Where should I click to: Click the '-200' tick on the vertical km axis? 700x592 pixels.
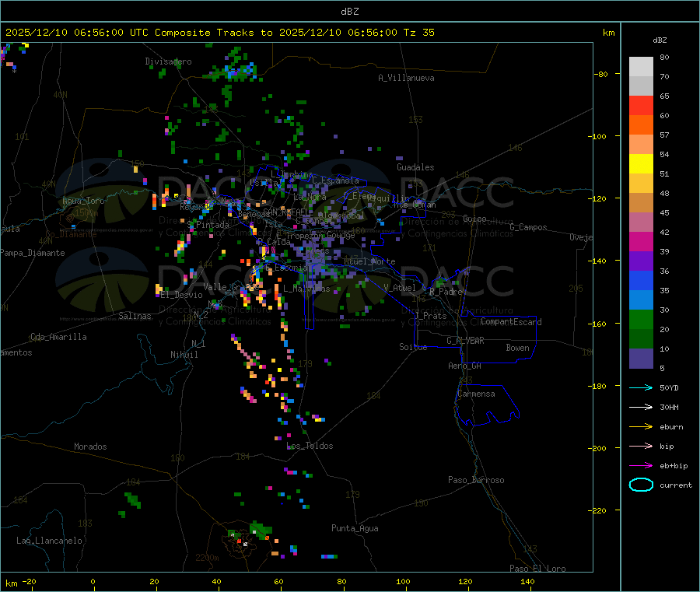click(x=599, y=448)
